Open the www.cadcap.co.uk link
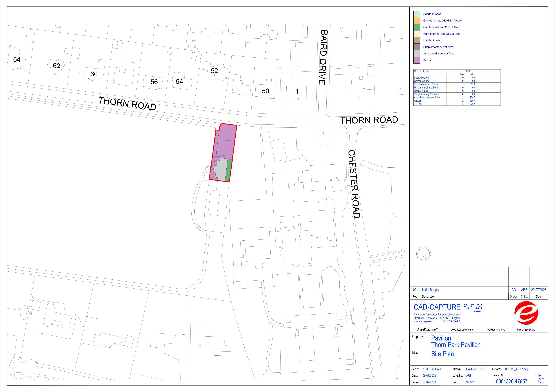Image resolution: width=555 pixels, height=392 pixels. point(423,321)
